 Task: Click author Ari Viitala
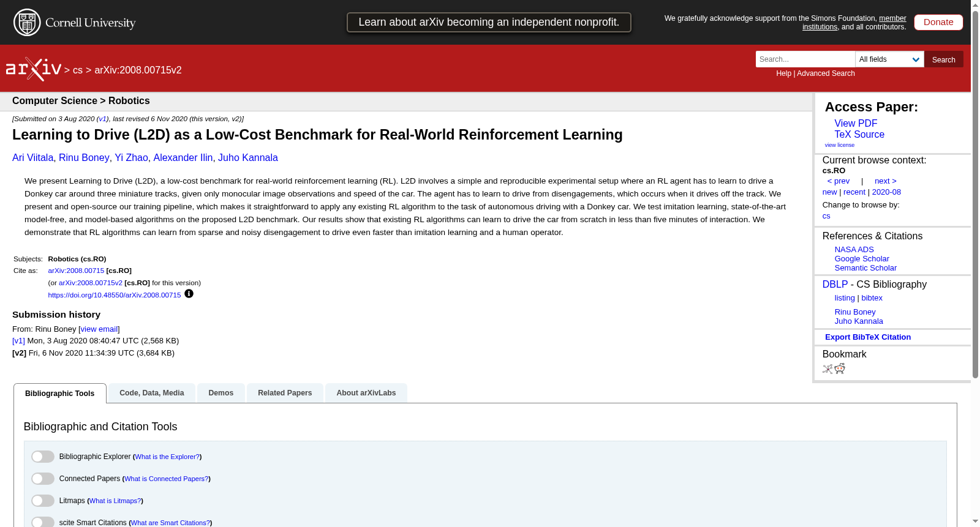tap(33, 158)
